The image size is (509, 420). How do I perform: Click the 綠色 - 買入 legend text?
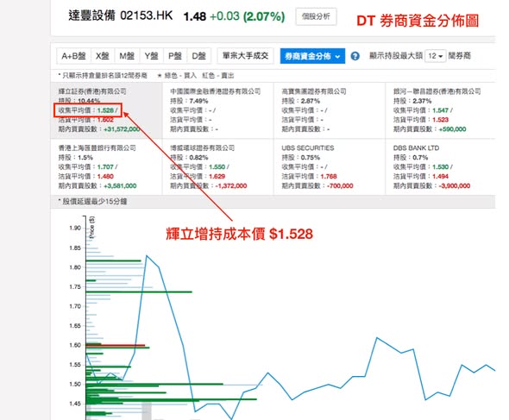[180, 76]
